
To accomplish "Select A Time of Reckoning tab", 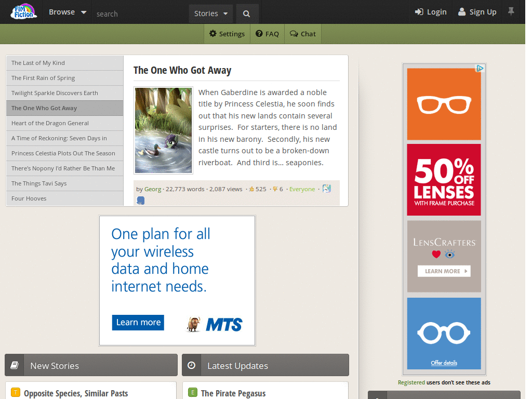I will coord(65,138).
